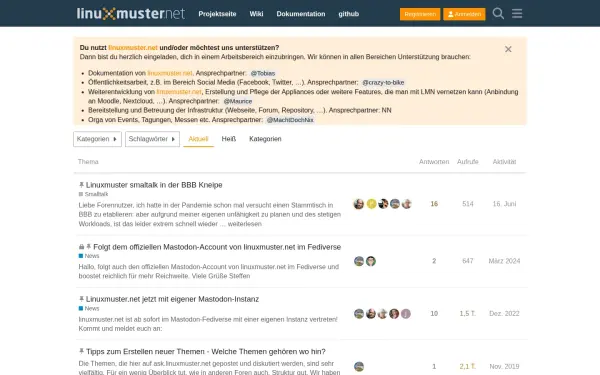The width and height of the screenshot is (600, 375).
Task: Dismiss the orange support banner
Action: (x=508, y=49)
